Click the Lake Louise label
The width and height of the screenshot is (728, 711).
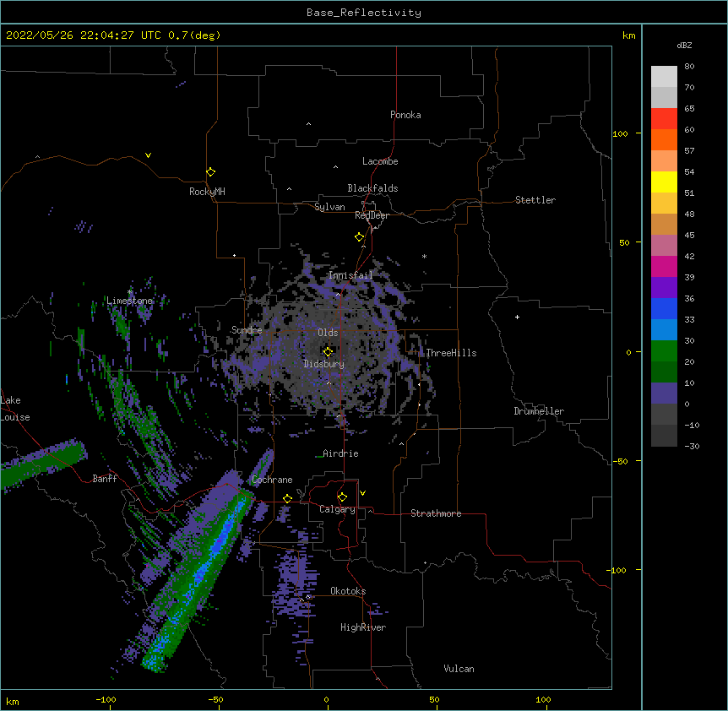[15, 409]
